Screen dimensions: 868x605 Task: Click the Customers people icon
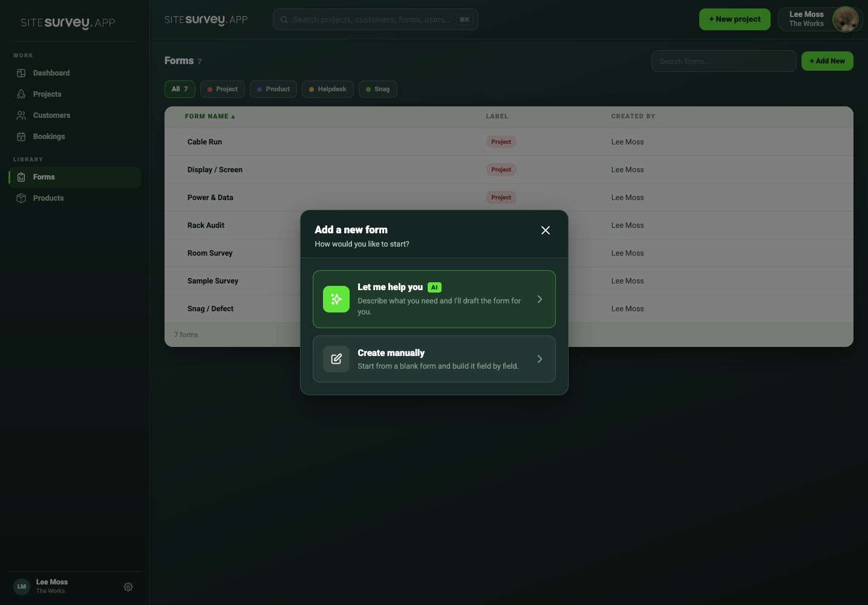point(21,115)
